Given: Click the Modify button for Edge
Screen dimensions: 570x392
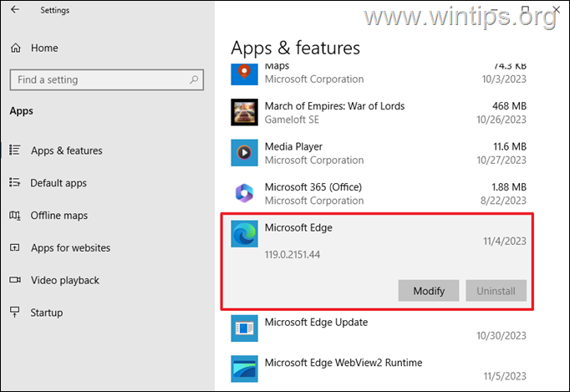Looking at the screenshot, I should pyautogui.click(x=429, y=291).
